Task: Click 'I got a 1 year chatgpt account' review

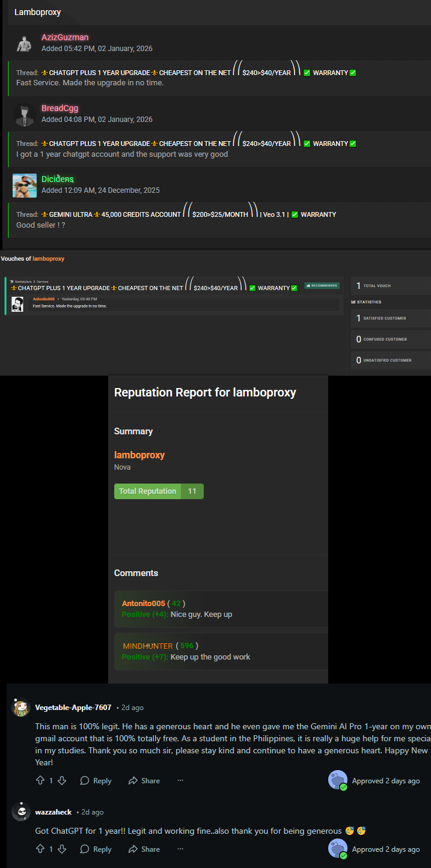Action: pos(122,154)
